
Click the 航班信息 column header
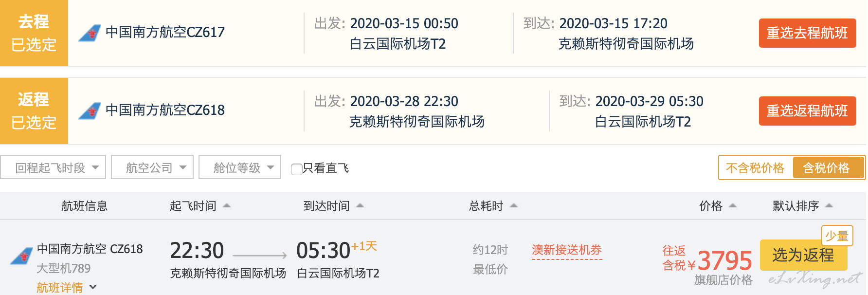[84, 206]
